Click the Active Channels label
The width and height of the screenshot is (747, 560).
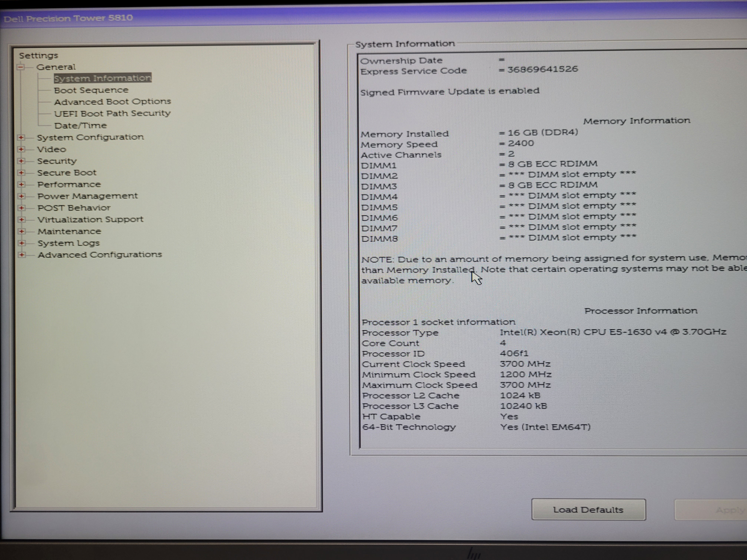[401, 155]
